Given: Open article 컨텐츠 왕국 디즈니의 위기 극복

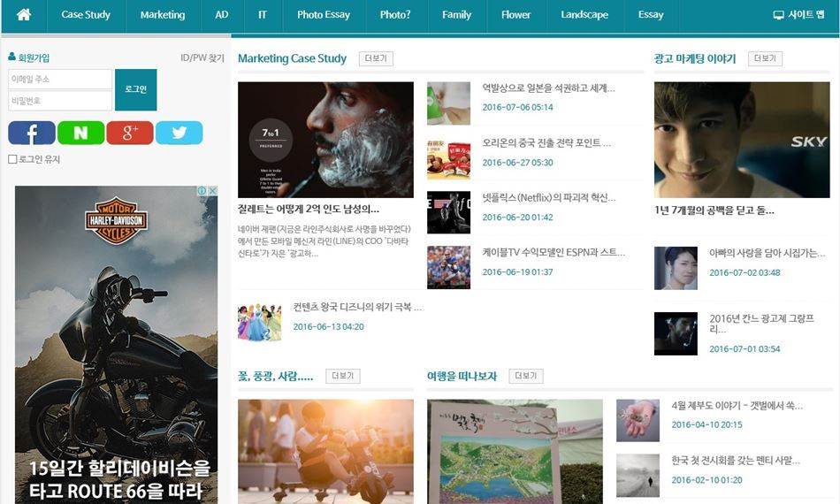Looking at the screenshot, I should point(358,307).
